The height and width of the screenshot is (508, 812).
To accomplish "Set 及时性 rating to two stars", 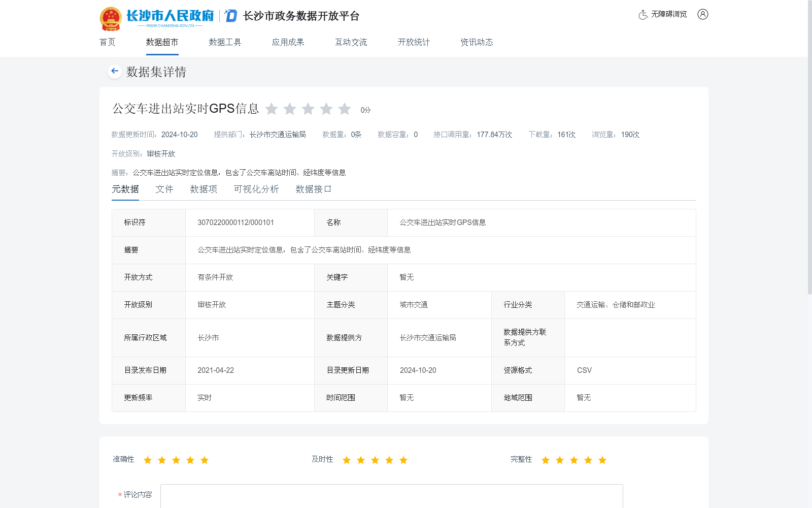I will [361, 460].
